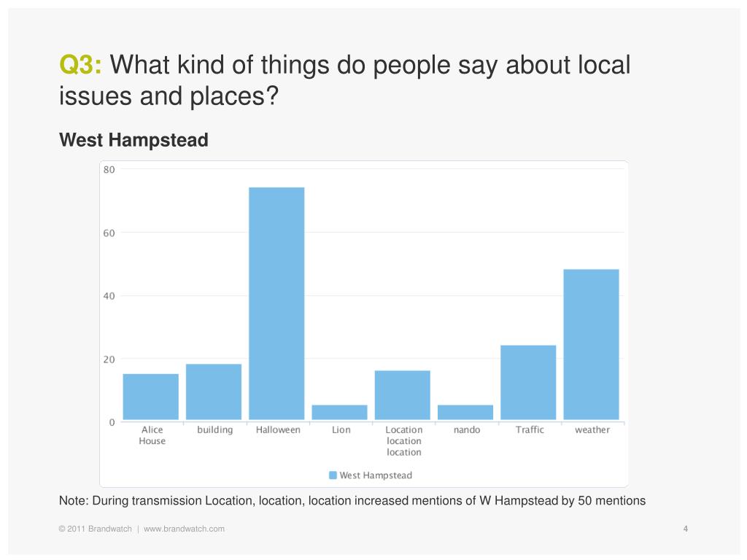Click the weather bar in the chart
This screenshot has height=560, width=747.
[x=591, y=344]
